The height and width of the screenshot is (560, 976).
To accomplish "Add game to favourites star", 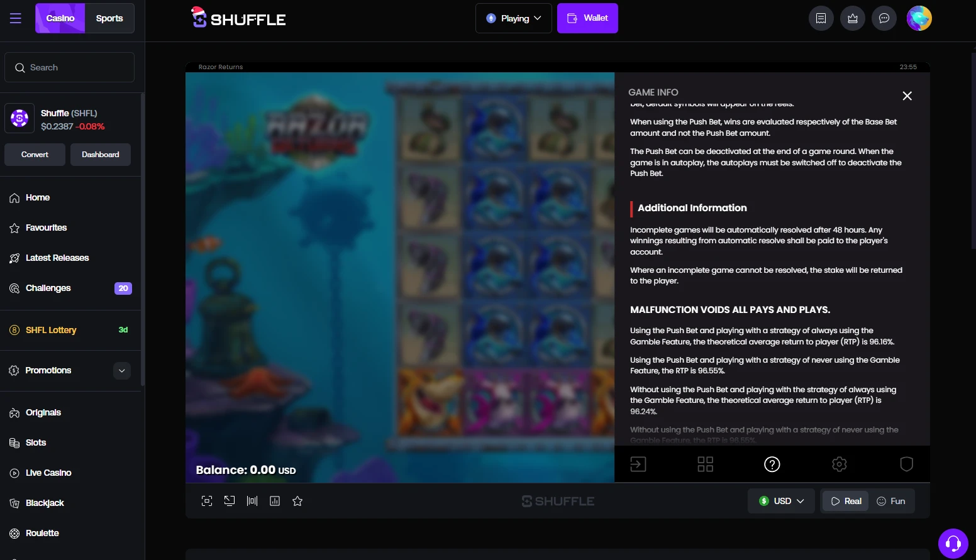I will coord(297,501).
